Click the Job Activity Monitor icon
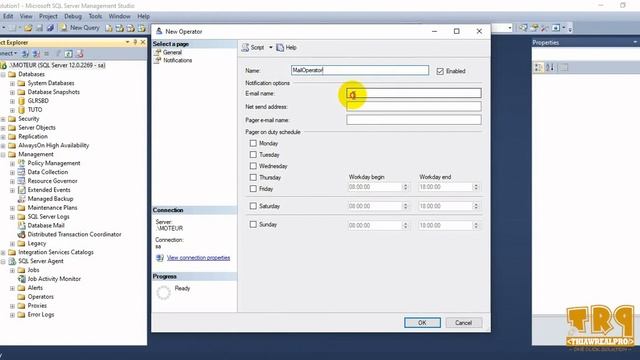Image resolution: width=640 pixels, height=360 pixels. tap(22, 279)
